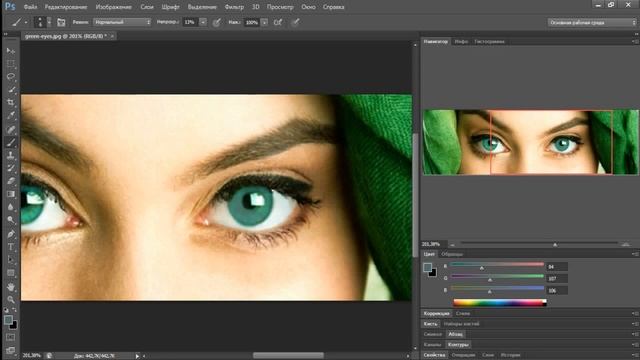Open the Файл menu
The height and width of the screenshot is (360, 640).
pyautogui.click(x=30, y=7)
